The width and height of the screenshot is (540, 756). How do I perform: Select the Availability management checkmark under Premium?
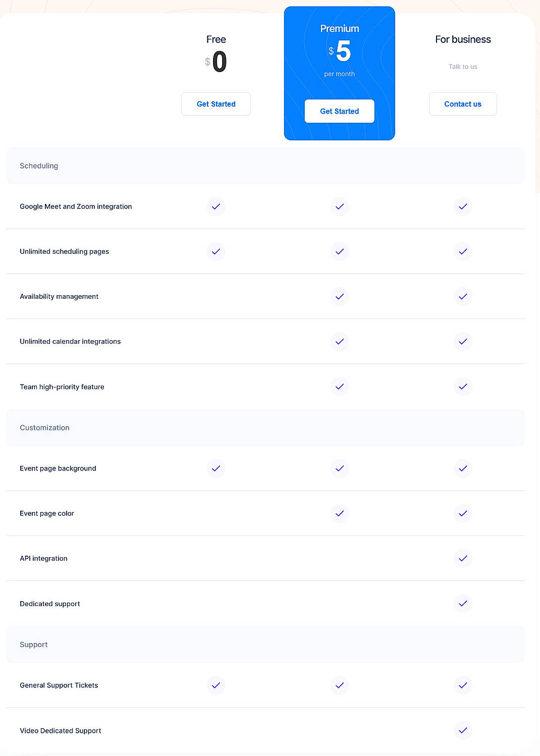339,296
